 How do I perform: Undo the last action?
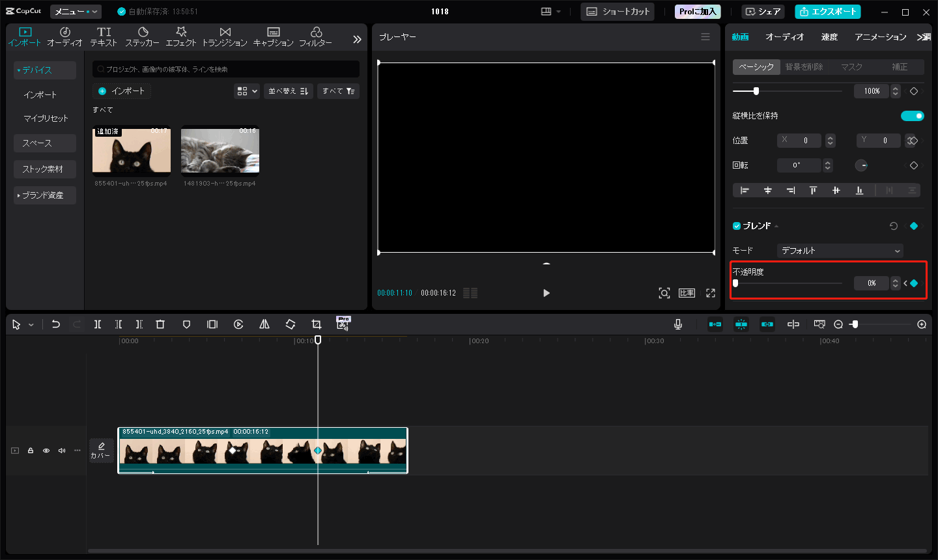(x=56, y=324)
